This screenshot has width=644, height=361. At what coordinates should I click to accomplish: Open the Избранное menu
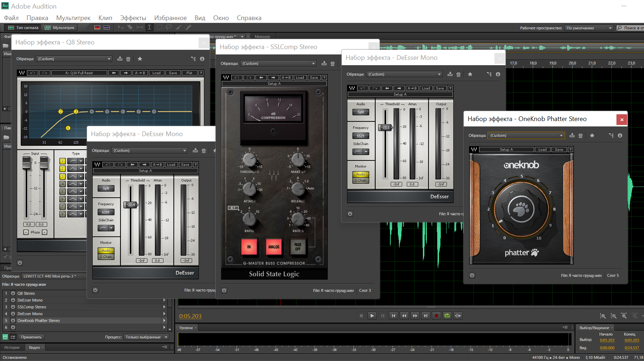[170, 18]
